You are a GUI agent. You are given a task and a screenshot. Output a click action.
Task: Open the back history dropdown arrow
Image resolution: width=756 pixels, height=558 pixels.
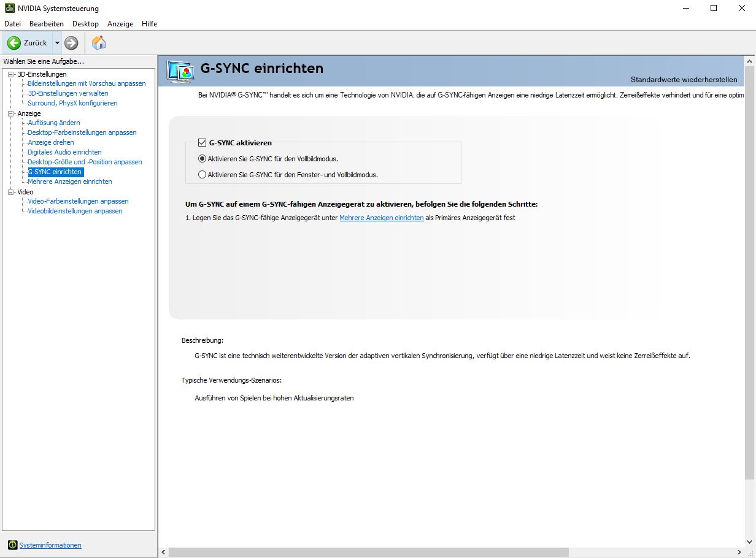coord(57,43)
